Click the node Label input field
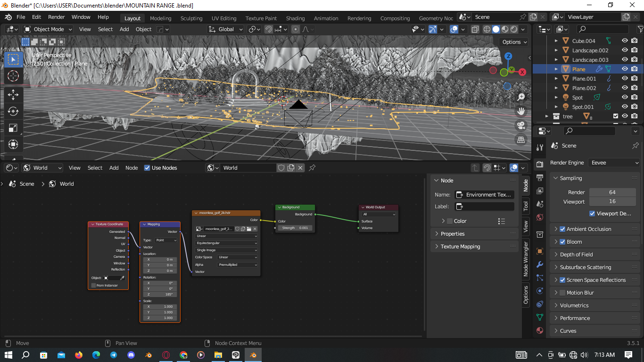The image size is (644, 362). click(484, 206)
